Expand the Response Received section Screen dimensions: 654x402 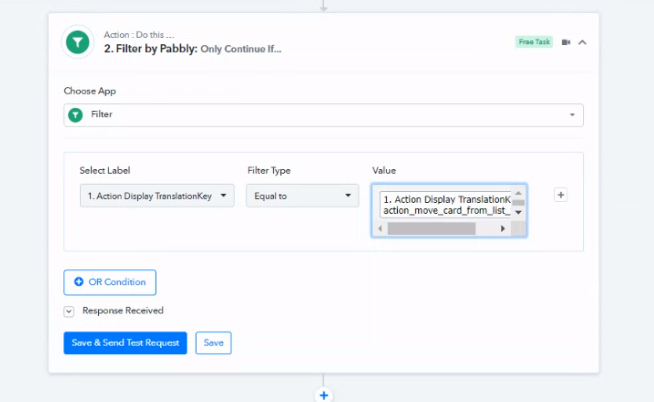69,311
